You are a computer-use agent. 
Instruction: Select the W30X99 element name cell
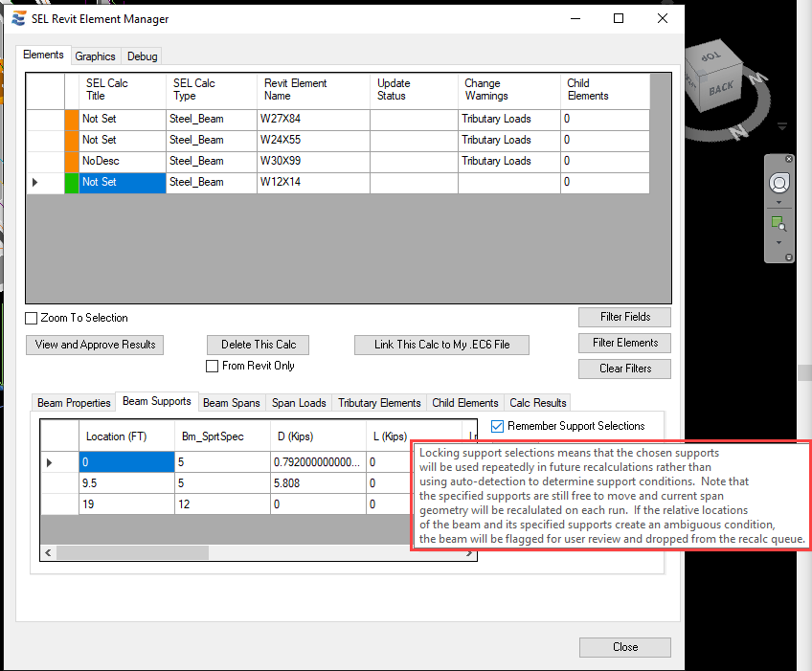(313, 162)
